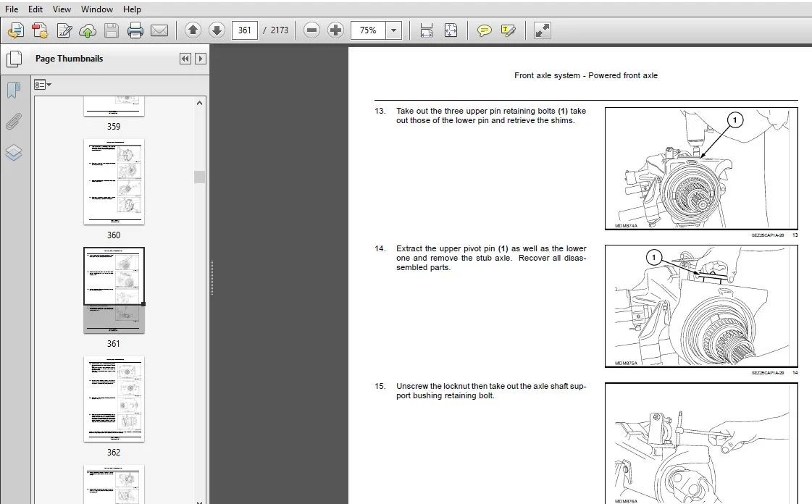Click the Save floppy disk icon

[x=112, y=30]
